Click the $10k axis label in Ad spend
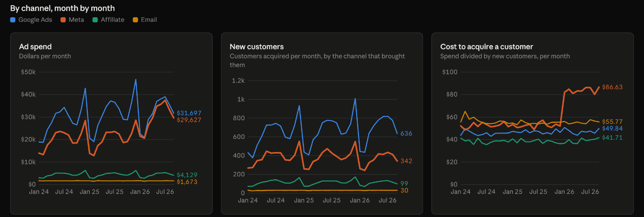644x217 pixels. (28, 162)
